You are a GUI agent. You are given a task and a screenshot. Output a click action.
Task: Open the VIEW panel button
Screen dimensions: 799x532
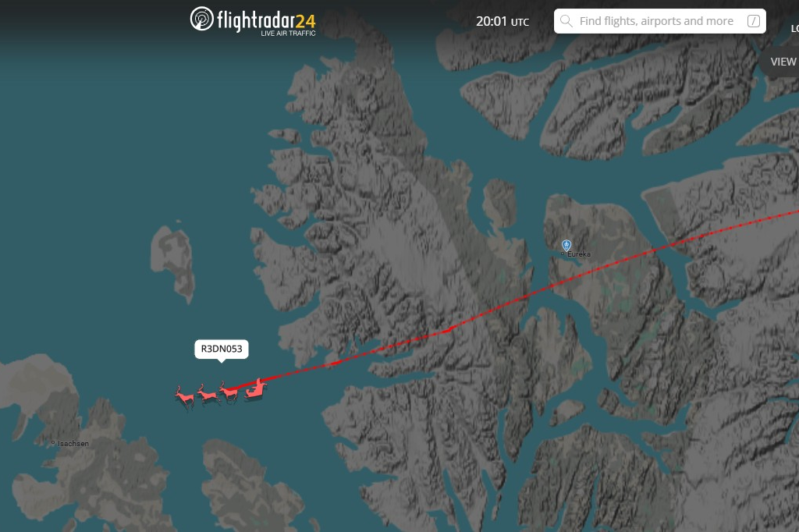pyautogui.click(x=781, y=62)
